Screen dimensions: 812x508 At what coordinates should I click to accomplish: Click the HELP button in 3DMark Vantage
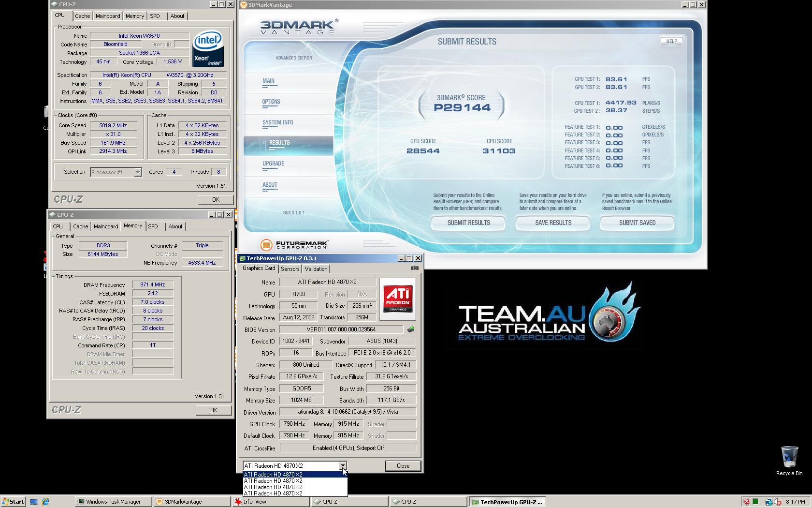(x=671, y=42)
